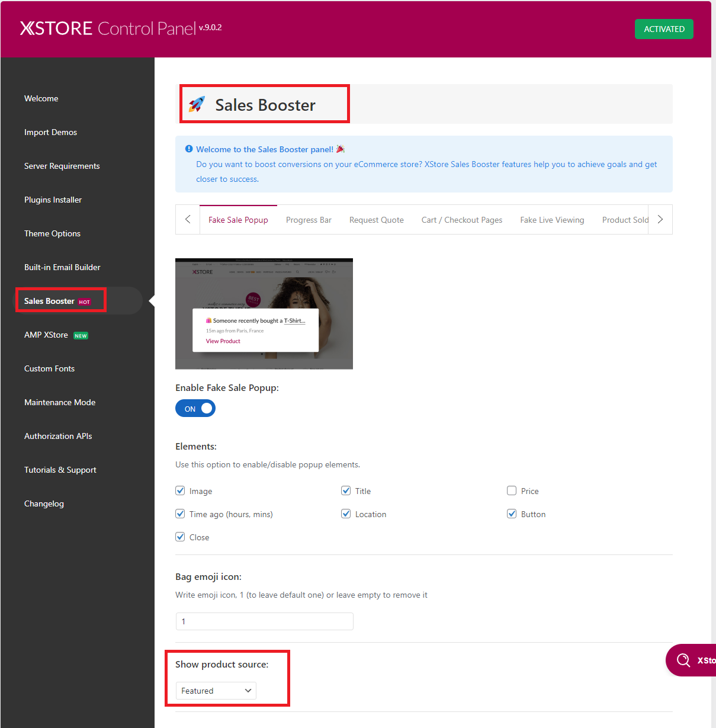Open the Cart / Checkout Pages tab
Screen dimensions: 716x728
tap(462, 220)
